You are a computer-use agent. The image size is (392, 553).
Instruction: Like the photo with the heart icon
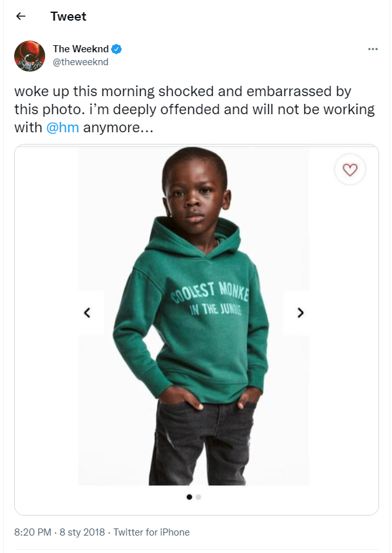pyautogui.click(x=350, y=170)
